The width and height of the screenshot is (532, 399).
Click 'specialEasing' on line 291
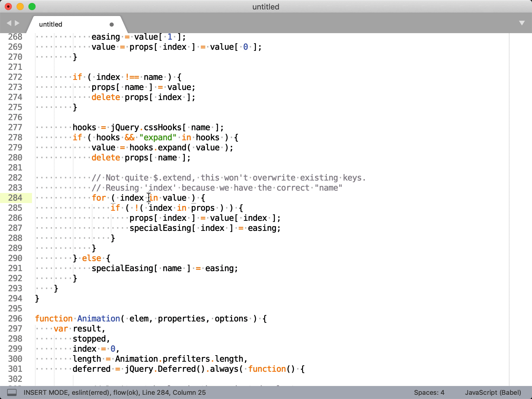pos(122,268)
